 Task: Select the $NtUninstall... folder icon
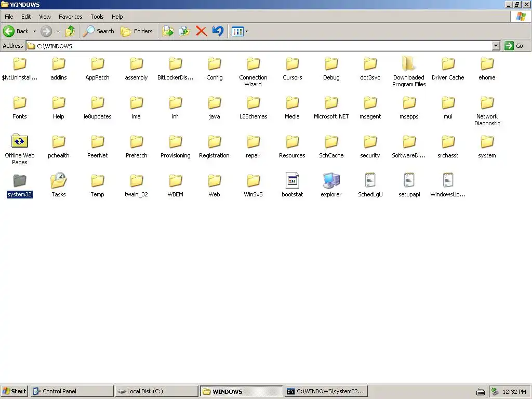coord(20,63)
